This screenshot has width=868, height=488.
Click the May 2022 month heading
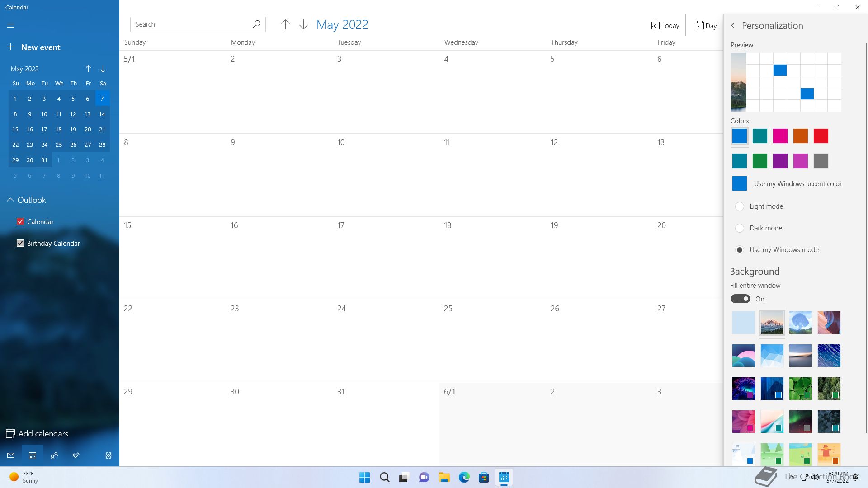(x=342, y=24)
